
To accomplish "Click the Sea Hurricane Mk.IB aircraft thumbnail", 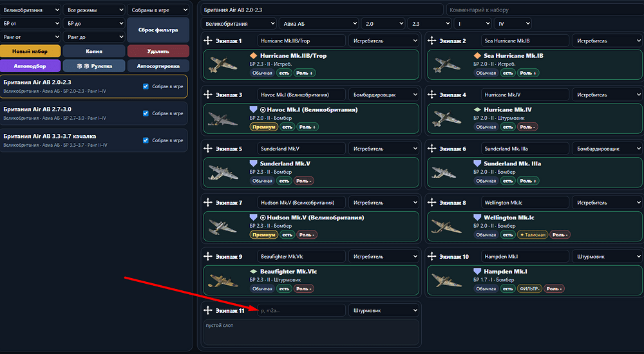I will (x=447, y=64).
